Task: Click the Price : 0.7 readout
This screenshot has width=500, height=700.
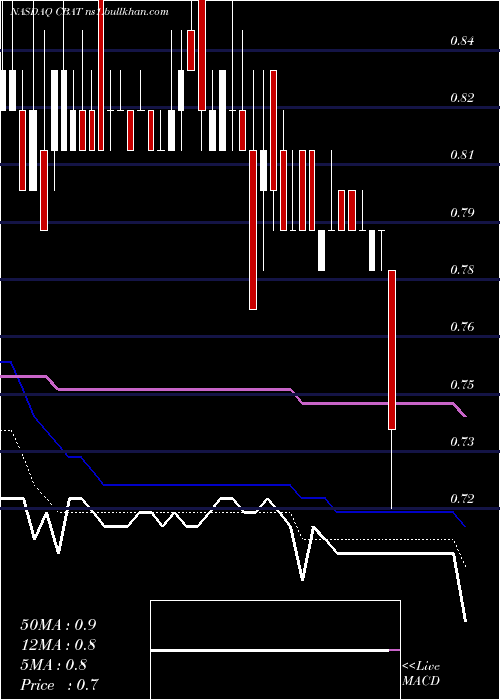Action: point(59,685)
